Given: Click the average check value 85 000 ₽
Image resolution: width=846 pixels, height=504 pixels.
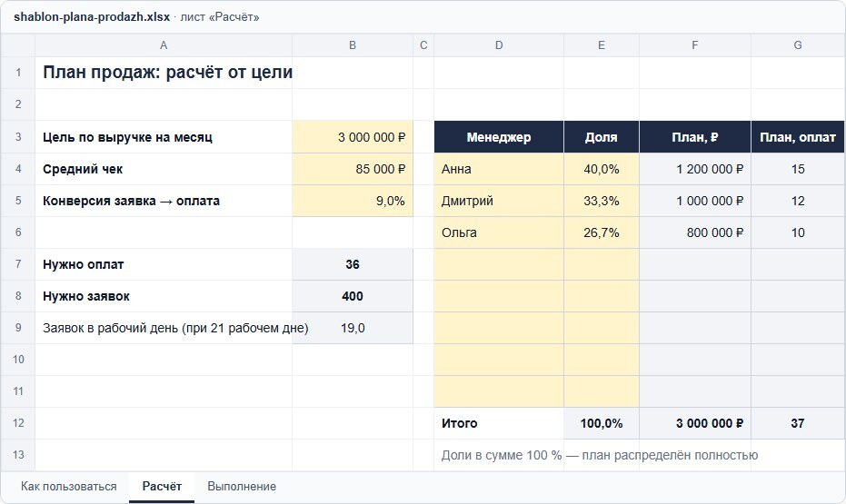Looking at the screenshot, I should pos(353,169).
